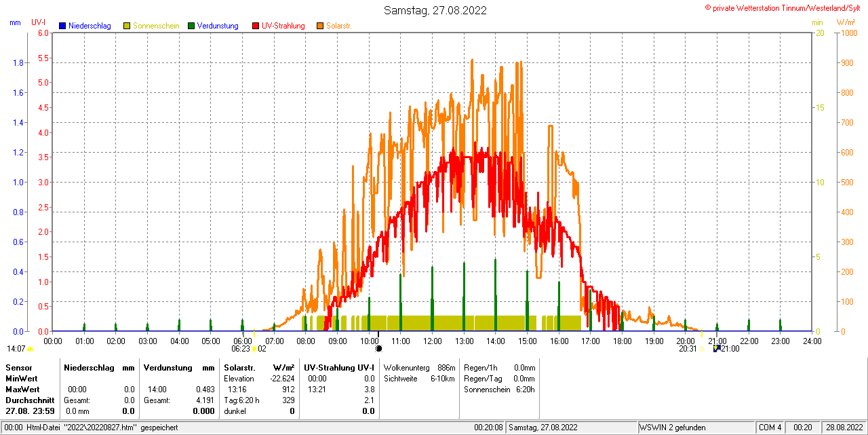Click the Verdunstung total 4.191
Screen dimensions: 868x435
coord(205,400)
